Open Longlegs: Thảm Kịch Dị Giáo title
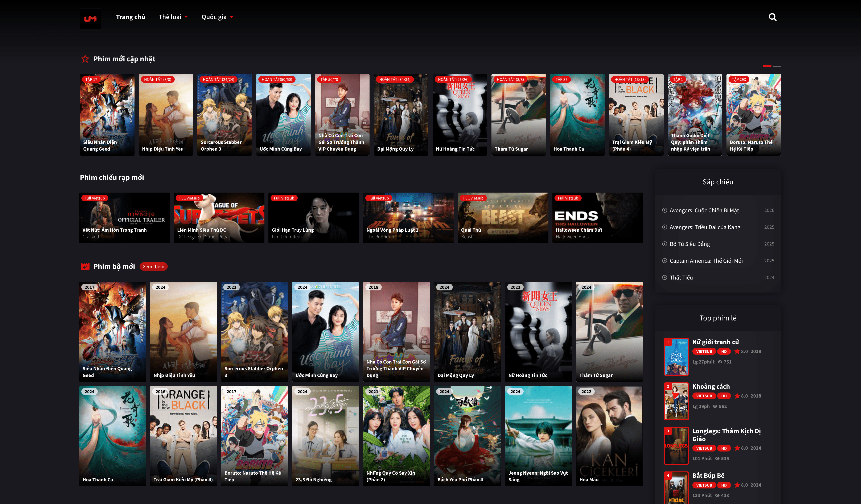 click(x=726, y=435)
